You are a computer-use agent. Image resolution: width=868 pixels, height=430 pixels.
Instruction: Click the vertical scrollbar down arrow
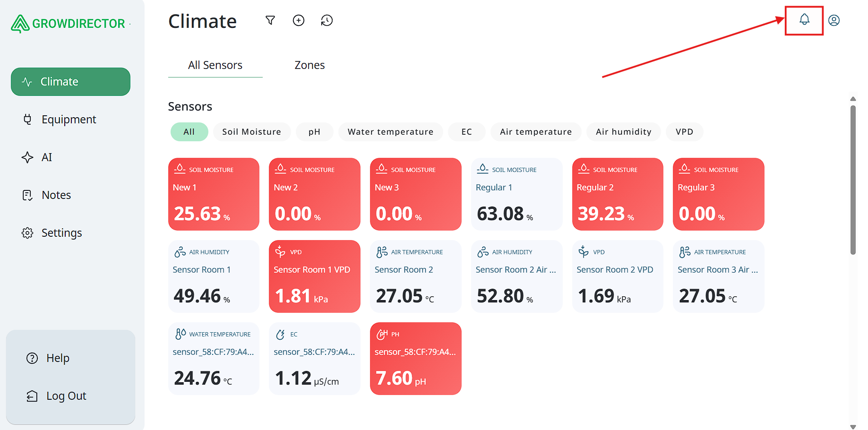(x=853, y=426)
